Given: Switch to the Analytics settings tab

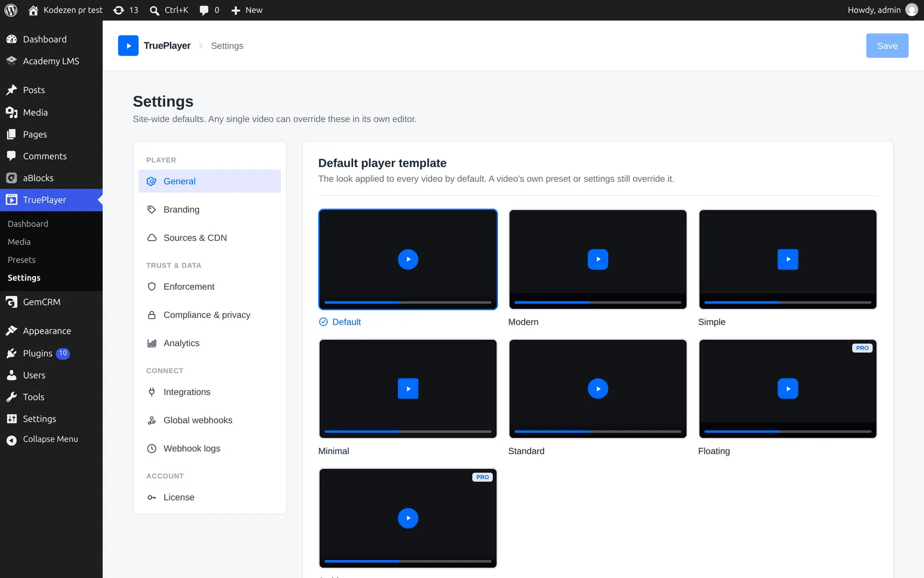Looking at the screenshot, I should (209, 343).
